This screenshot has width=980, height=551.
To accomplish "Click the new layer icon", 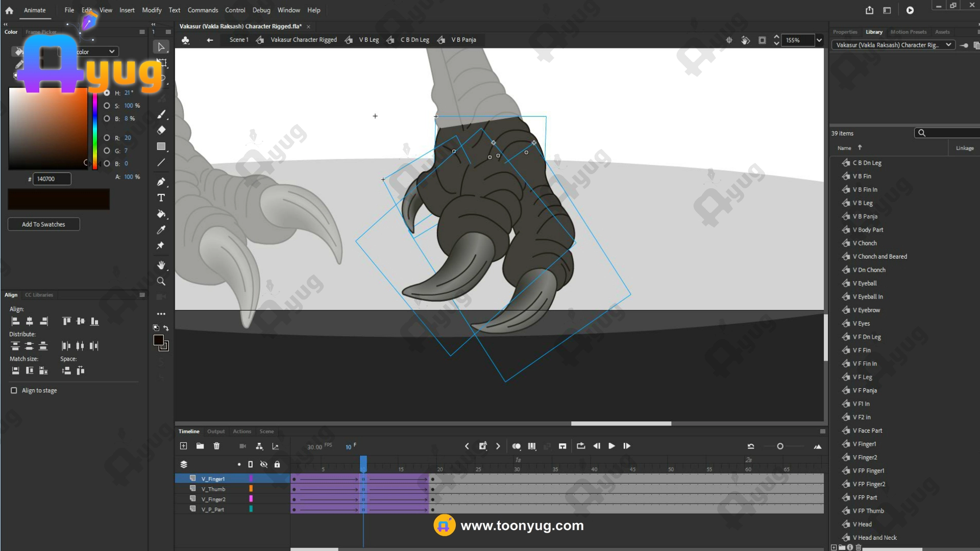I will 183,446.
